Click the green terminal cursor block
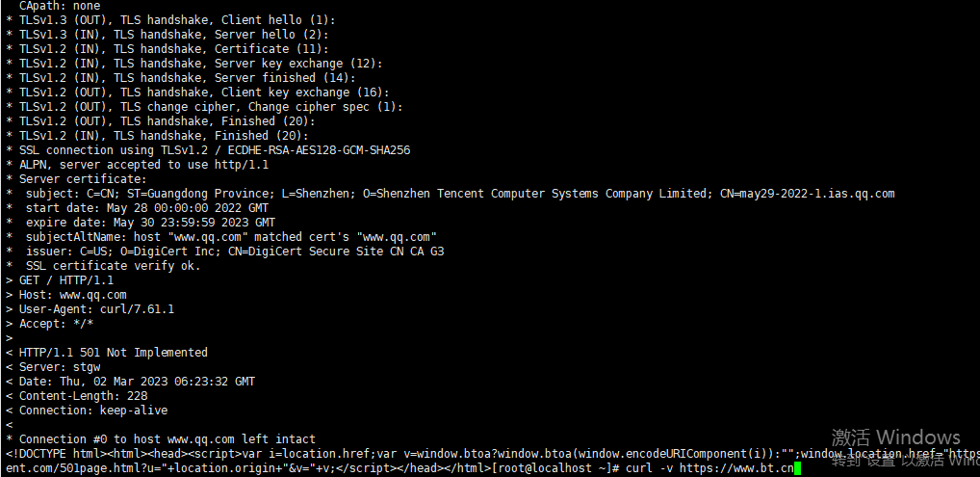 click(x=797, y=468)
